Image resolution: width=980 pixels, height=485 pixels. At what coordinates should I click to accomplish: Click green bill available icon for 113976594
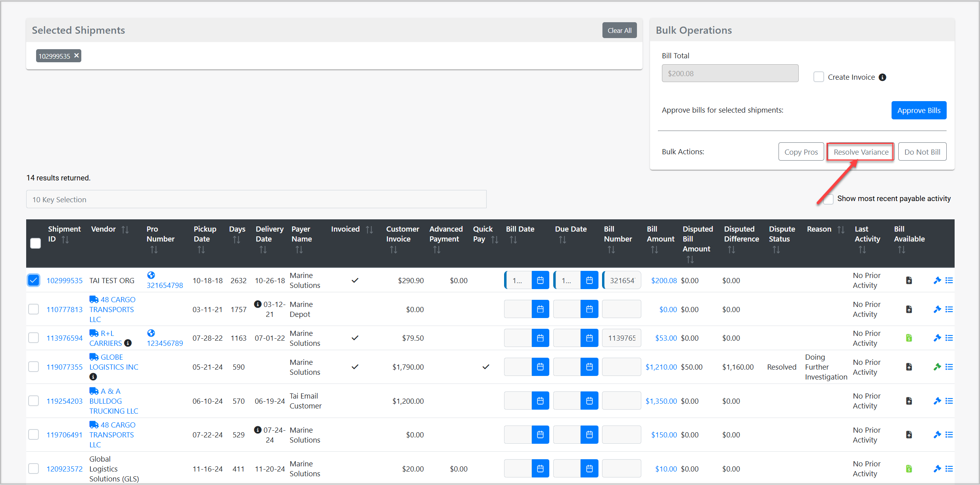coord(909,338)
